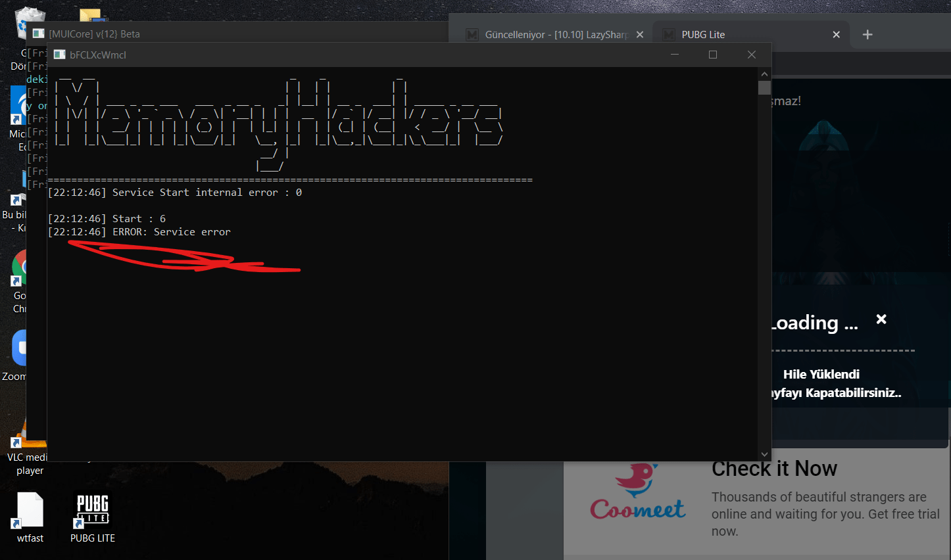
Task: Click the bFCLXcWmcl window title text
Action: pos(98,55)
